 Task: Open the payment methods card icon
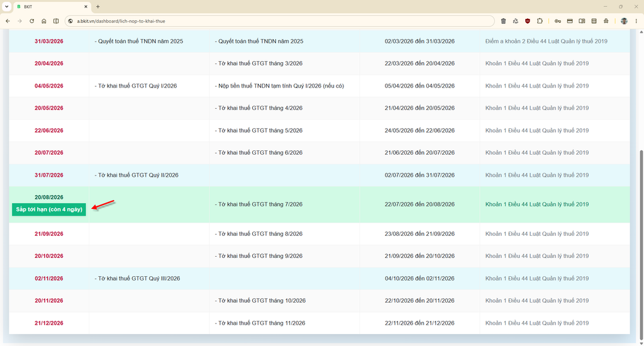(570, 21)
